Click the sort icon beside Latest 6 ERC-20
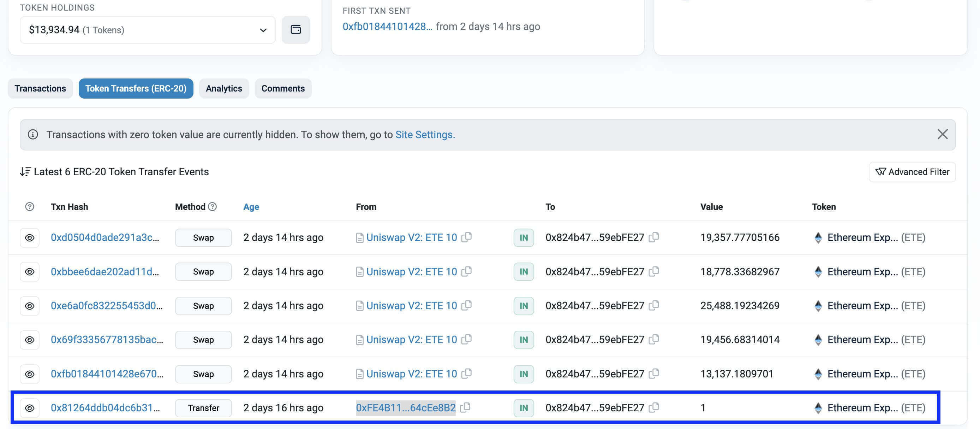 tap(25, 172)
